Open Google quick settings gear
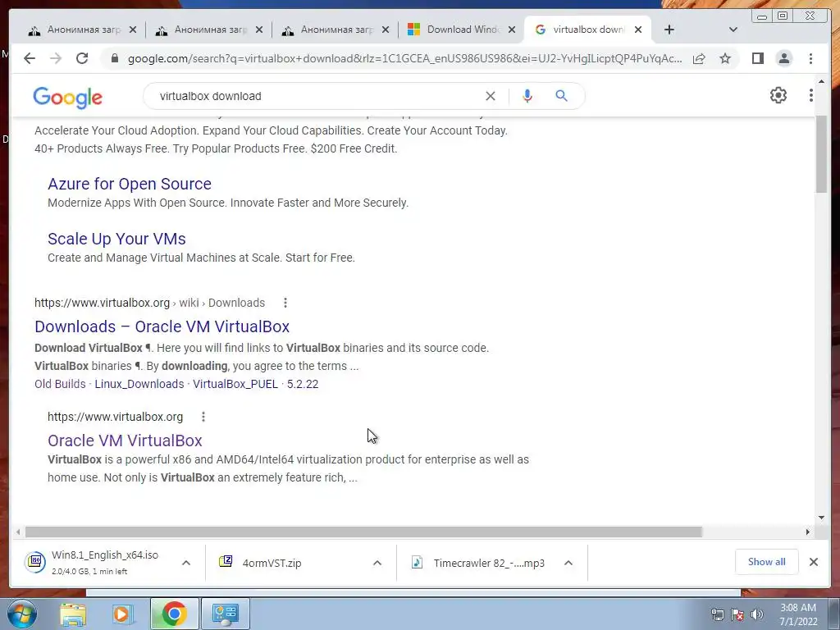840x630 pixels. pos(778,95)
